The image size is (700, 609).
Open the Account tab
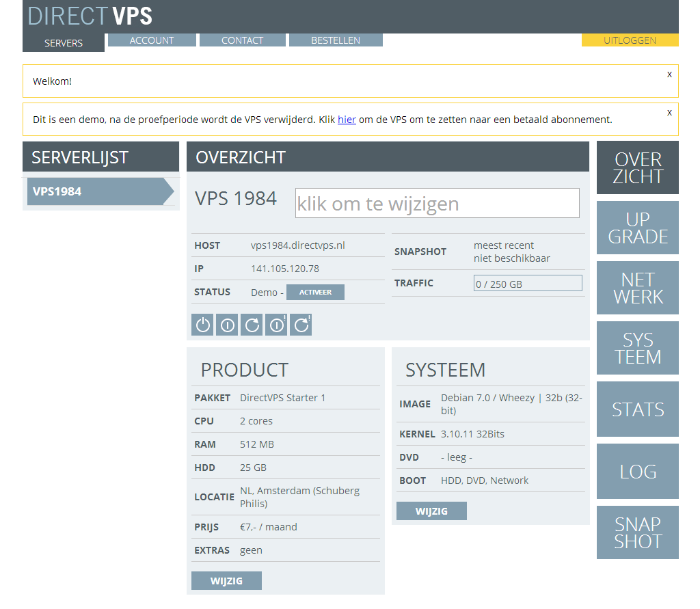(152, 40)
